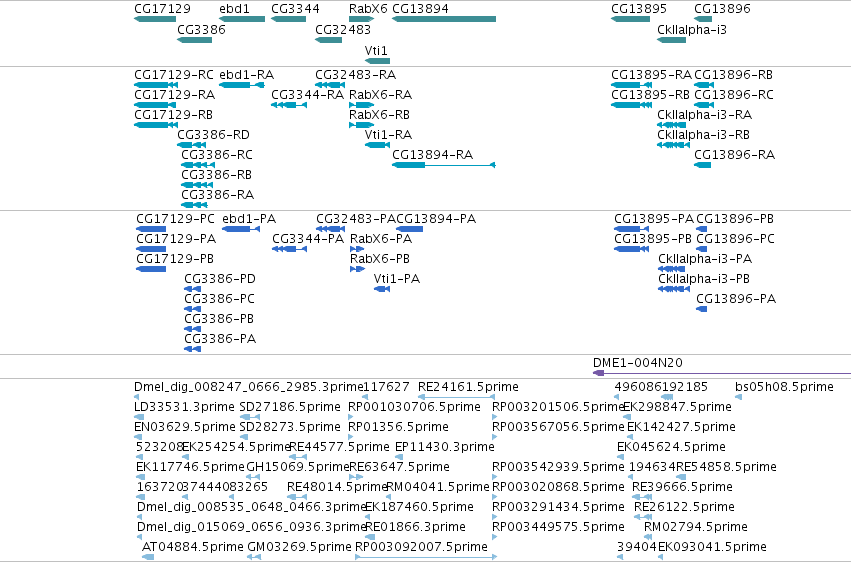Select protein CG17129-PC
Screen dimensions: 851x562
click(x=151, y=229)
